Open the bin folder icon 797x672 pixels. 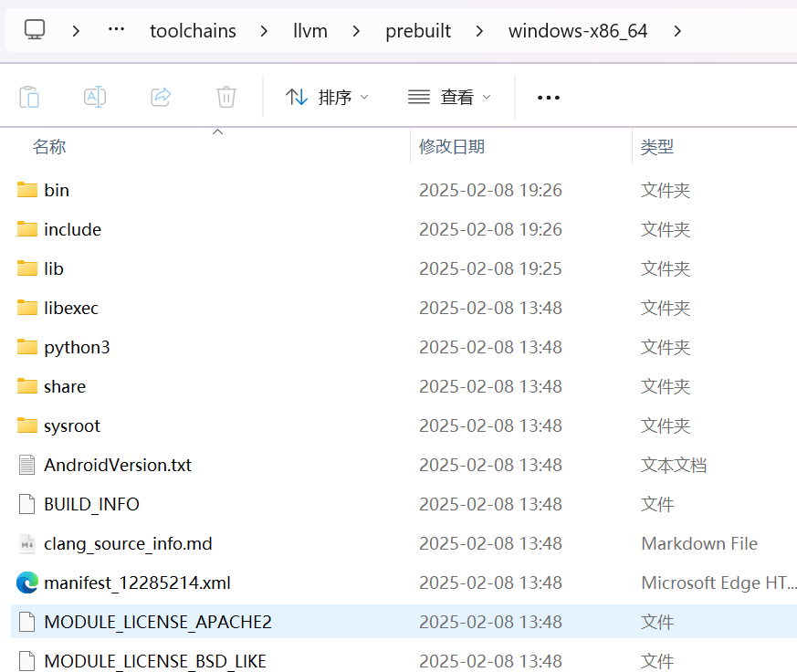(x=26, y=190)
